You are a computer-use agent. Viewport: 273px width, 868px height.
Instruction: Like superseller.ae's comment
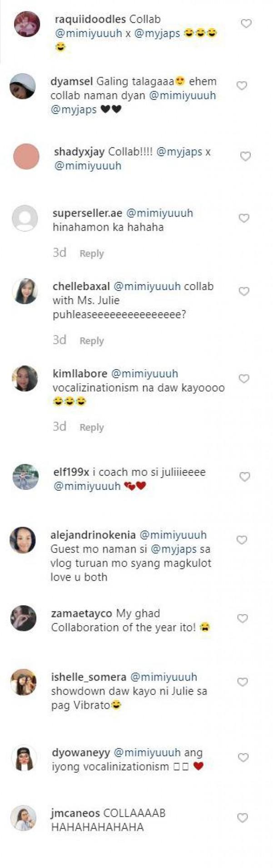[244, 218]
